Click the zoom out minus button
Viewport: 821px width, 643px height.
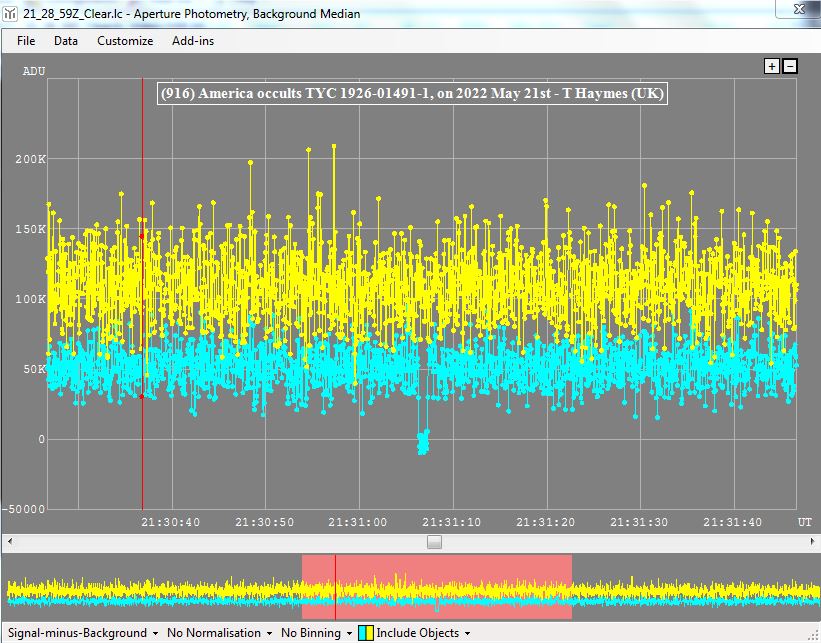[790, 66]
